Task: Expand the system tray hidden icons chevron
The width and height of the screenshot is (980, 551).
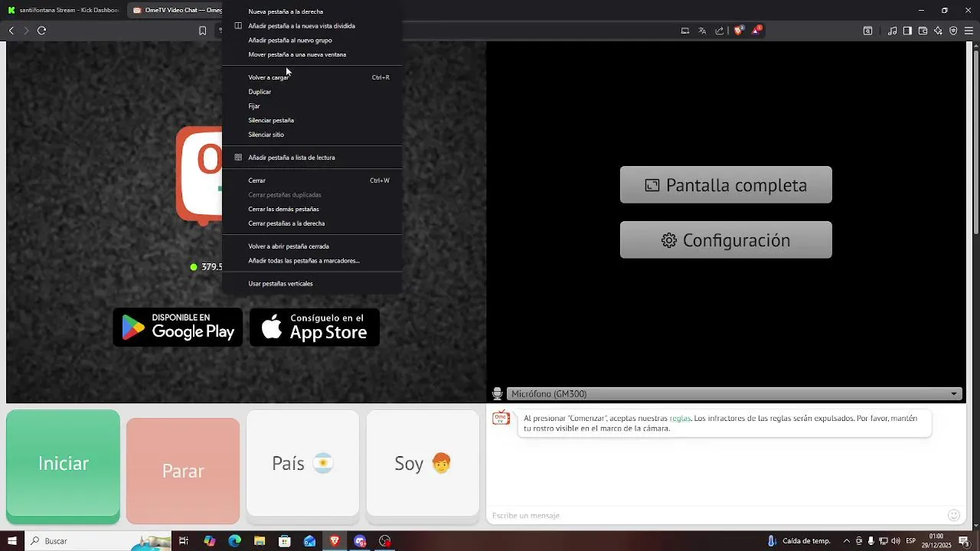Action: click(847, 541)
